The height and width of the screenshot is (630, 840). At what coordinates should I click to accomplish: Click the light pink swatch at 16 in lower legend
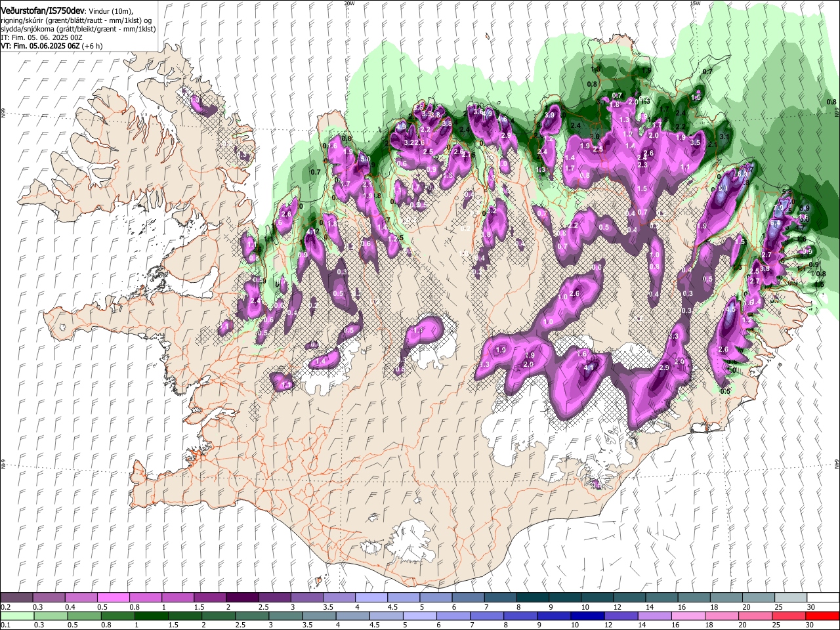point(687,616)
